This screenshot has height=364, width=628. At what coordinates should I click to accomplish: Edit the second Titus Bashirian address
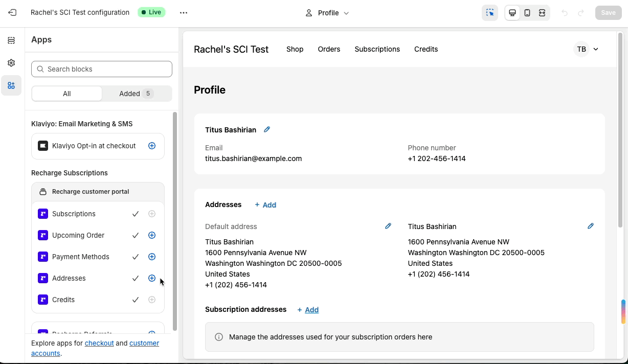(591, 226)
